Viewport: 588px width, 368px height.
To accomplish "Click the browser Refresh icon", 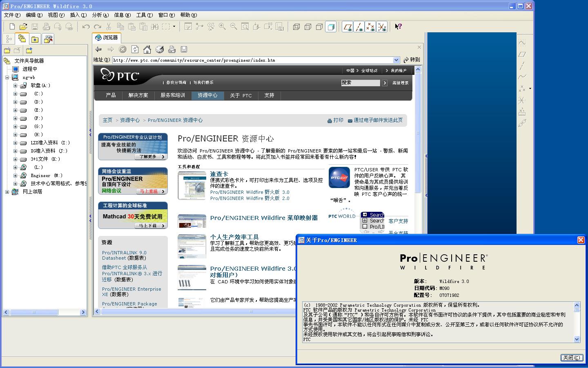I will point(135,49).
